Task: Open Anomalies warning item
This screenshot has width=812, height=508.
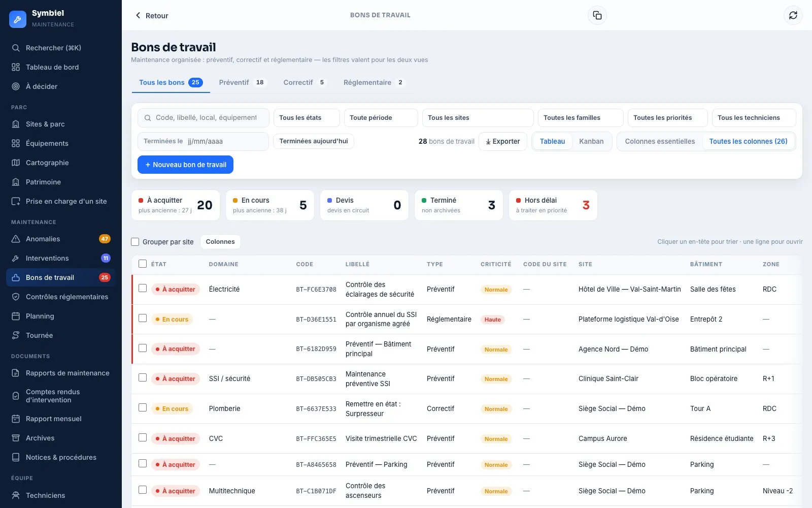Action: 61,239
